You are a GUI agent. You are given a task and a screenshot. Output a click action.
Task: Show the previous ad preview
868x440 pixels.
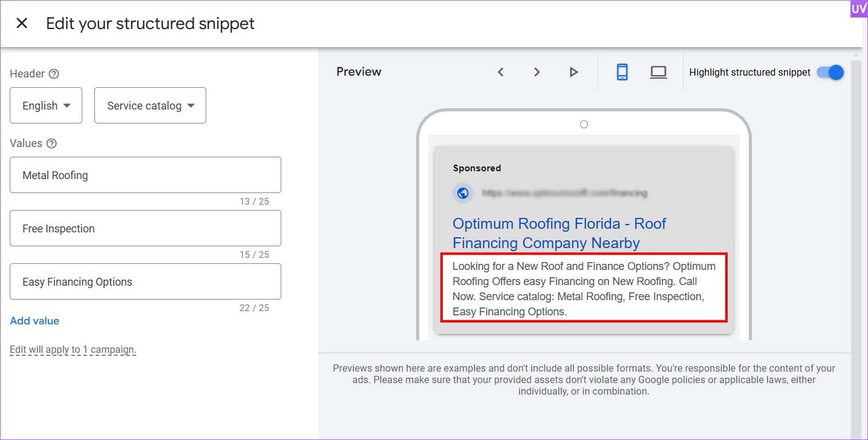500,72
